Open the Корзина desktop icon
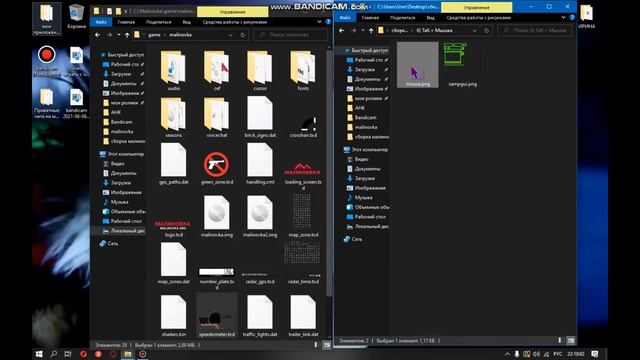 76,17
